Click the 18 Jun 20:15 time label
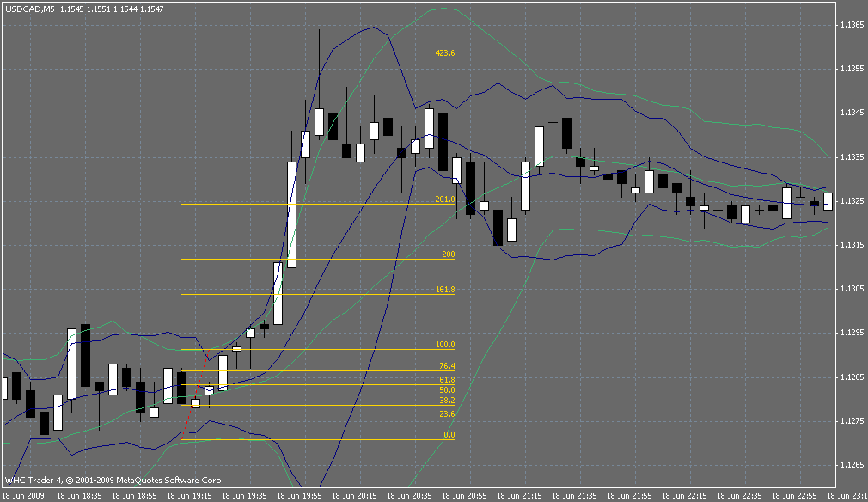This screenshot has height=502, width=868. coord(355,495)
